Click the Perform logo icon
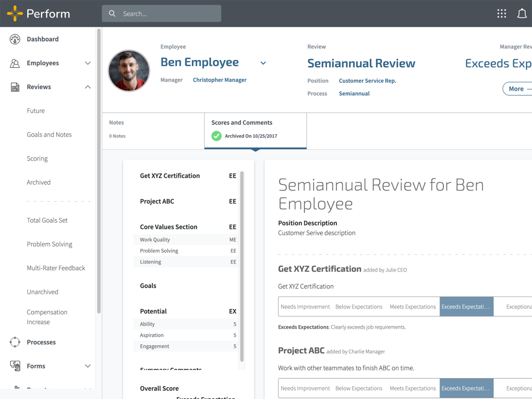532x399 pixels. tap(15, 13)
